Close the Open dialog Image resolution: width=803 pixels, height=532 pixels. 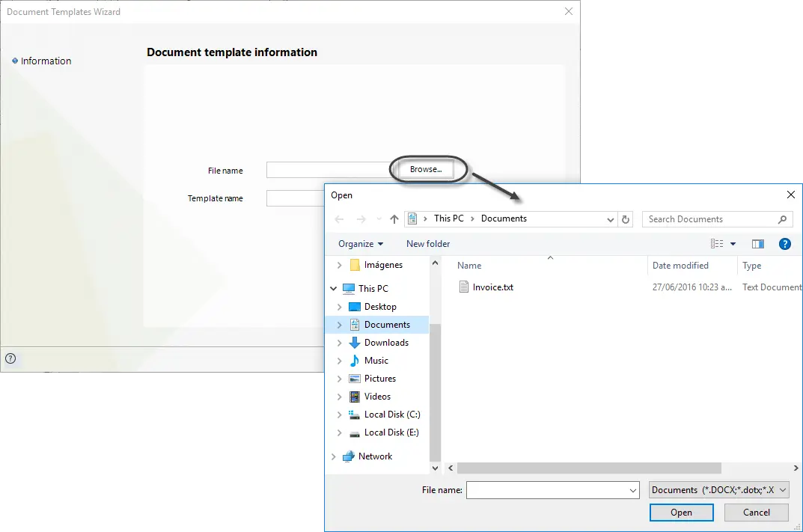[x=791, y=195]
